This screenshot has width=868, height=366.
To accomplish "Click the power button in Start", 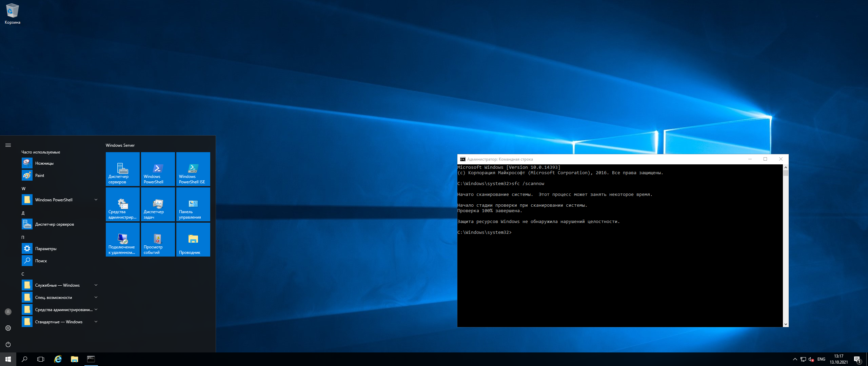I will point(8,344).
